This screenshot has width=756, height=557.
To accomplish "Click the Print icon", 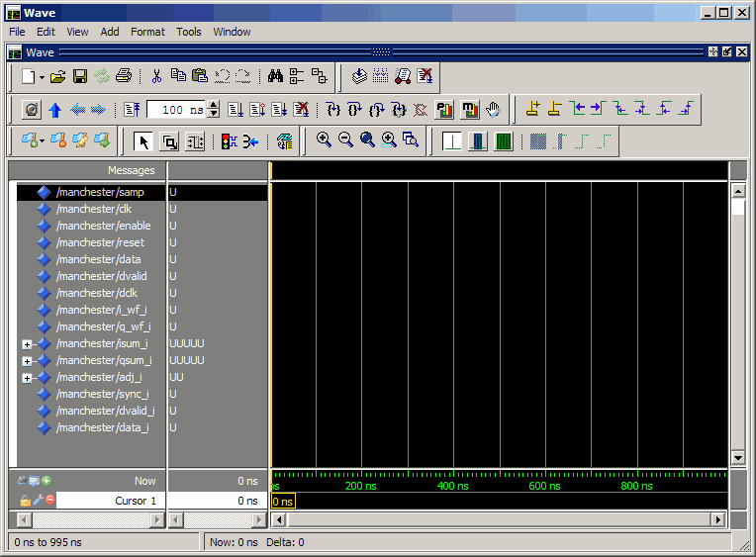I will [124, 76].
